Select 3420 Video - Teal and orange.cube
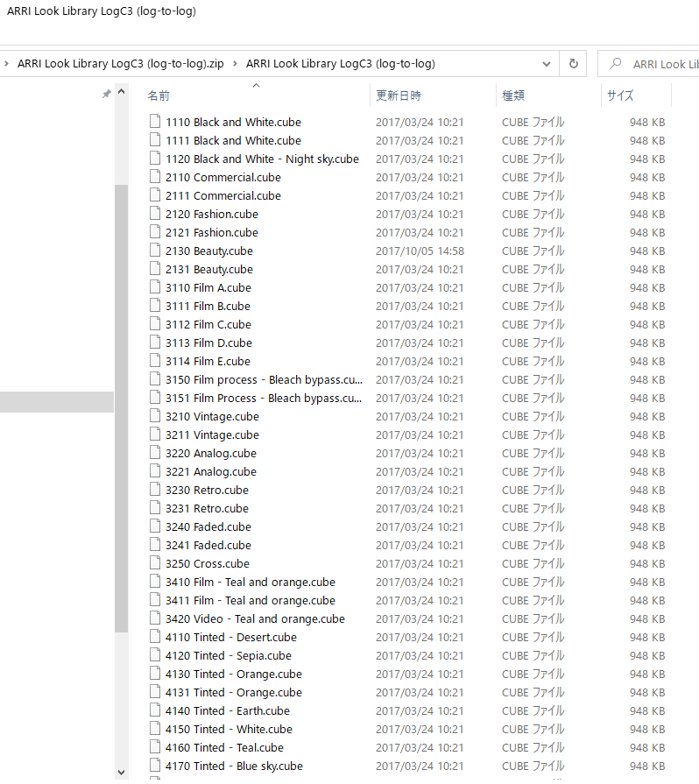The height and width of the screenshot is (784, 699). (255, 619)
